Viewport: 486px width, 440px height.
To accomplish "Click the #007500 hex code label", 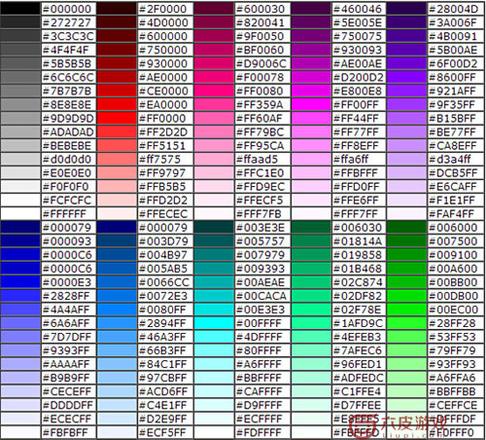I will [x=453, y=241].
